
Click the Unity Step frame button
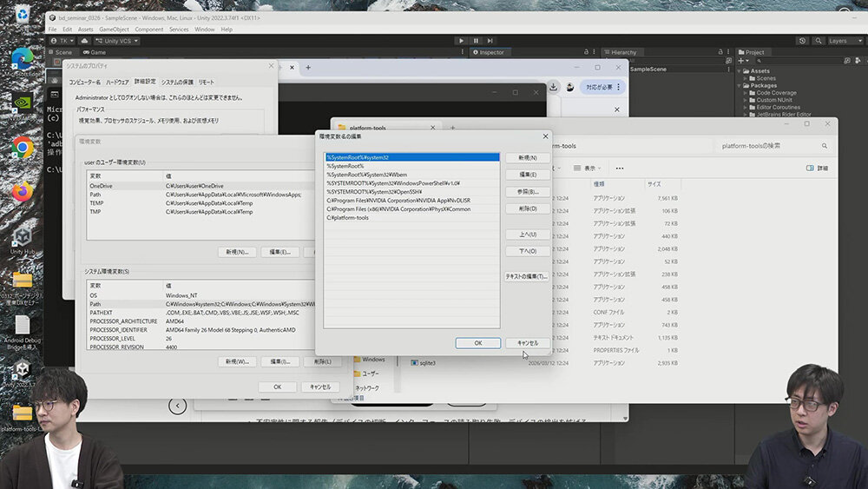pos(490,41)
